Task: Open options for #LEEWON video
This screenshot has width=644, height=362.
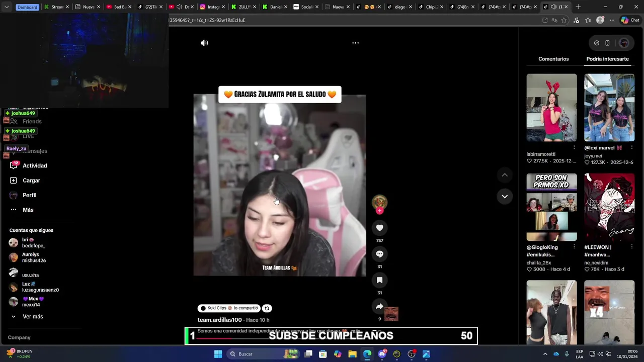Action: pos(632,247)
